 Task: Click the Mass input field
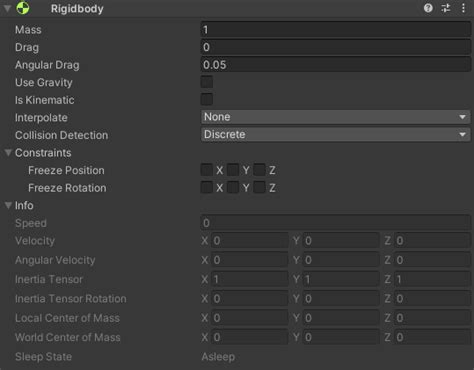pyautogui.click(x=335, y=30)
